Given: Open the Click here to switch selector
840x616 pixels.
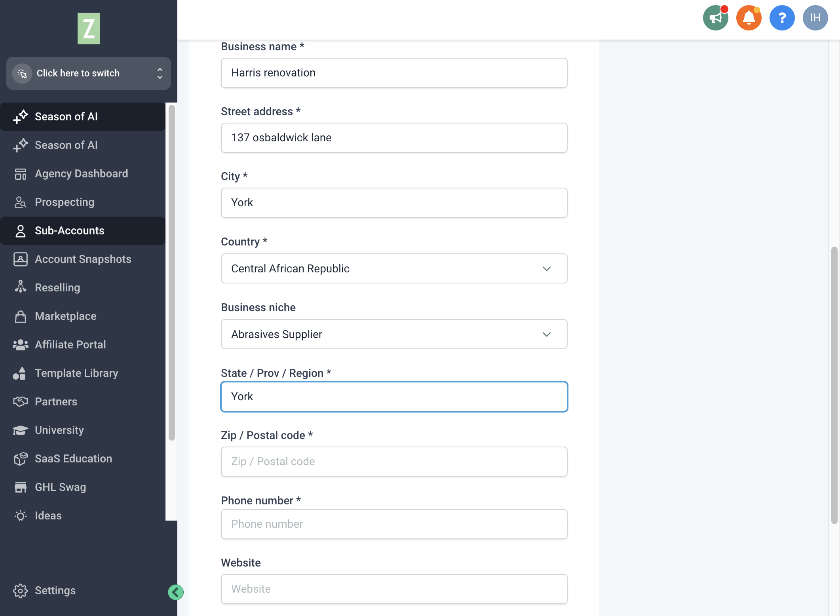Looking at the screenshot, I should click(x=89, y=73).
